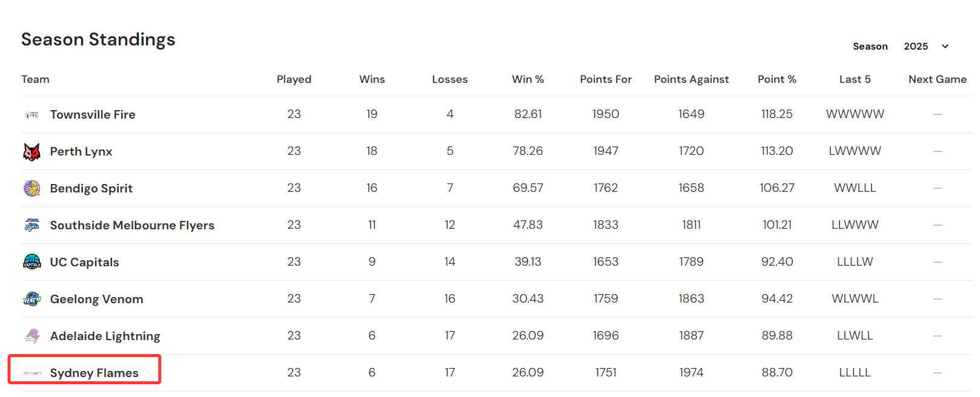The width and height of the screenshot is (980, 397).
Task: Click the Adelaide Lightning team logo
Action: point(32,336)
